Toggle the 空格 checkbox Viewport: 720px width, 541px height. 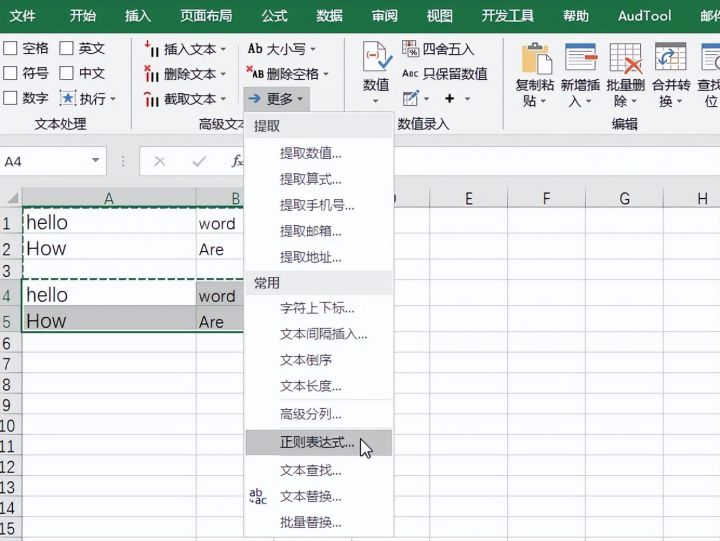coord(10,48)
